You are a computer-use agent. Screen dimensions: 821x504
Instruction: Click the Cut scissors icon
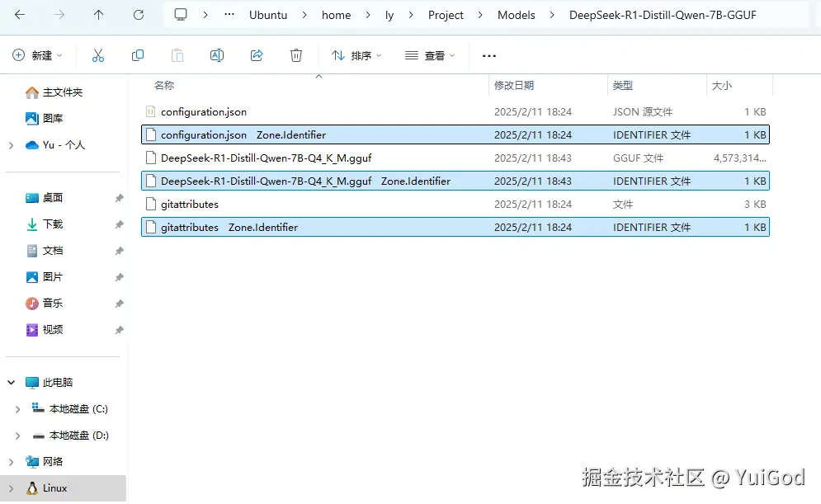(98, 55)
